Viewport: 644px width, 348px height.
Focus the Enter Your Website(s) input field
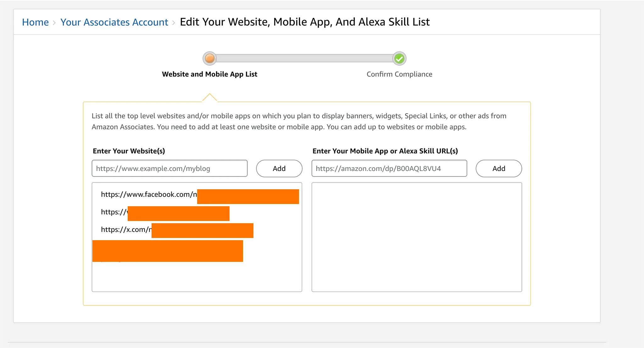169,168
